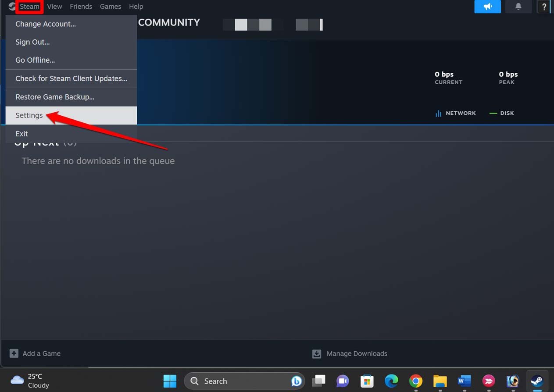Choose Change Account from the Steam menu
This screenshot has height=392, width=554.
(x=46, y=24)
